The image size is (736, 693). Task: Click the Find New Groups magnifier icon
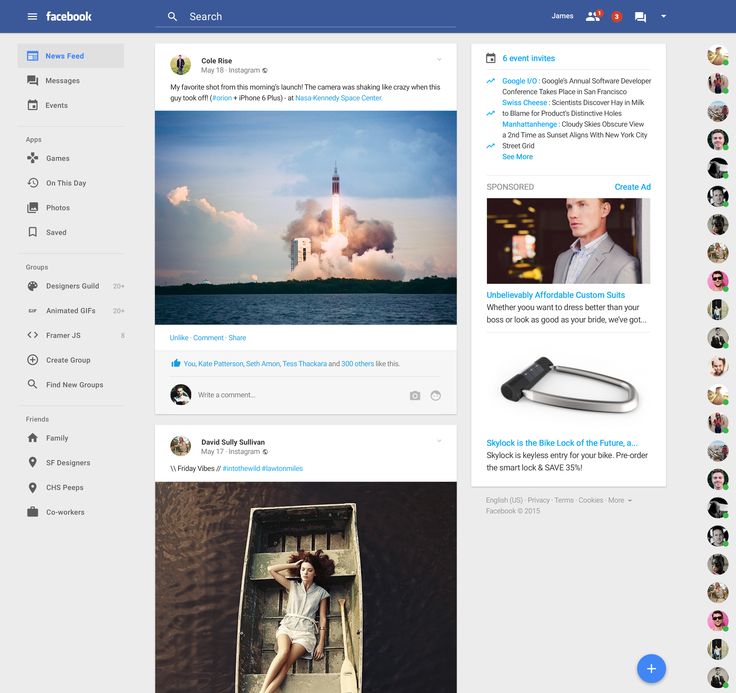click(32, 384)
